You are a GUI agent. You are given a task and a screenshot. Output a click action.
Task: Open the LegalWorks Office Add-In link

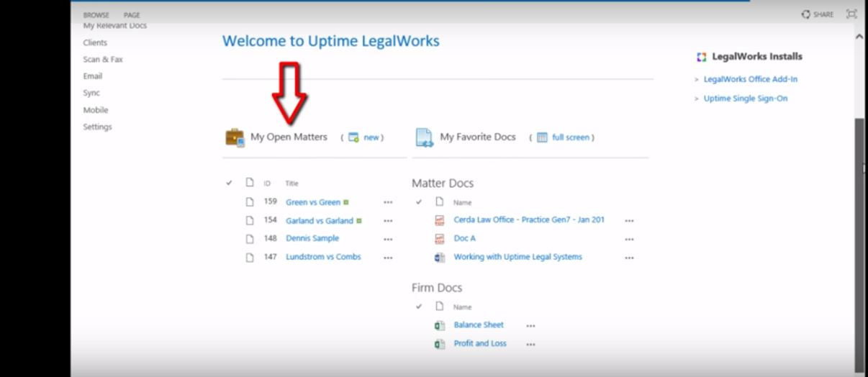[x=751, y=79]
